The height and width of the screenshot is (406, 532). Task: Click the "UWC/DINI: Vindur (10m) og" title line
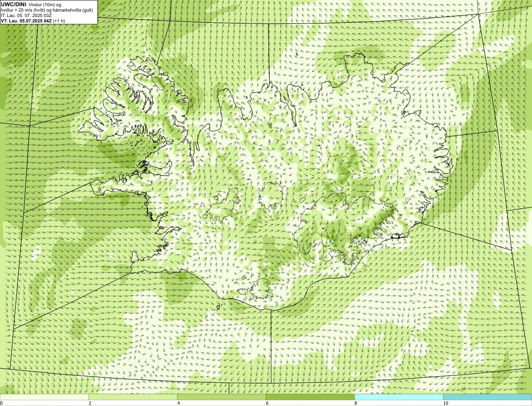31,4
